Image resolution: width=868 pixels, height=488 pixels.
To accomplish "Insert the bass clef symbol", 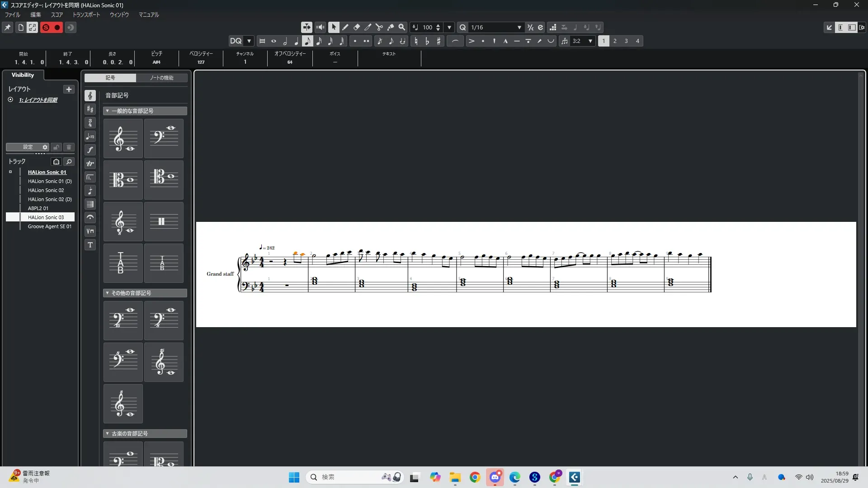I will [x=164, y=138].
